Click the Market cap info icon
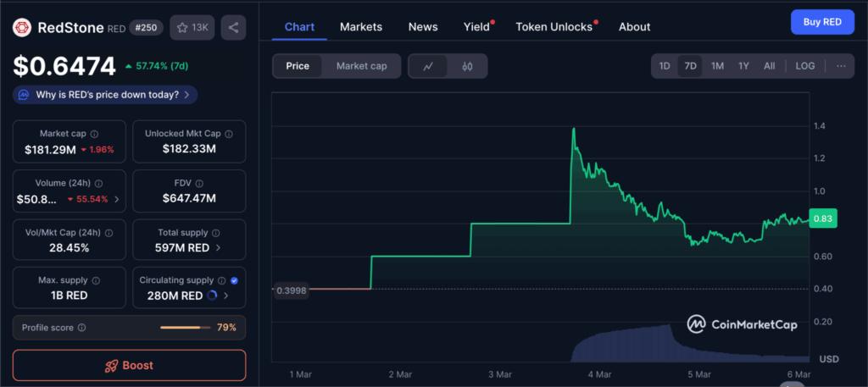This screenshot has width=868, height=387. (x=94, y=134)
